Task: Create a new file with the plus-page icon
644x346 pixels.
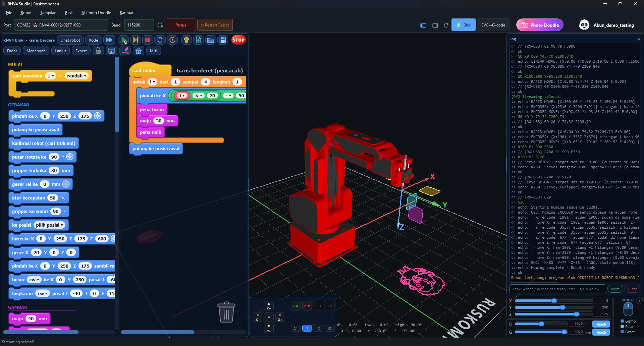Action: [x=199, y=40]
